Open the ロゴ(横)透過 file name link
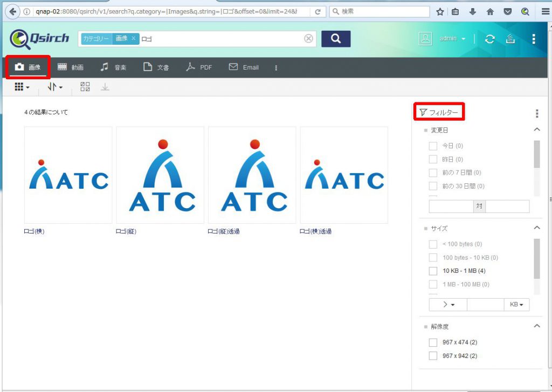The image size is (552, 392). (x=315, y=231)
